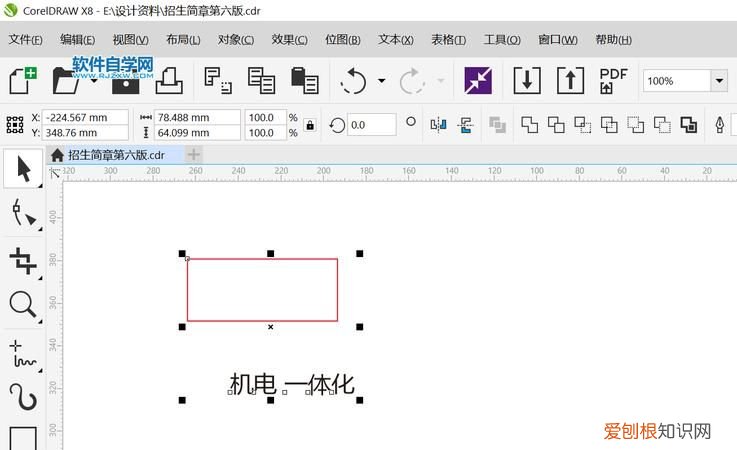The height and width of the screenshot is (450, 737).
Task: Create a new document with the New icon
Action: tap(23, 80)
